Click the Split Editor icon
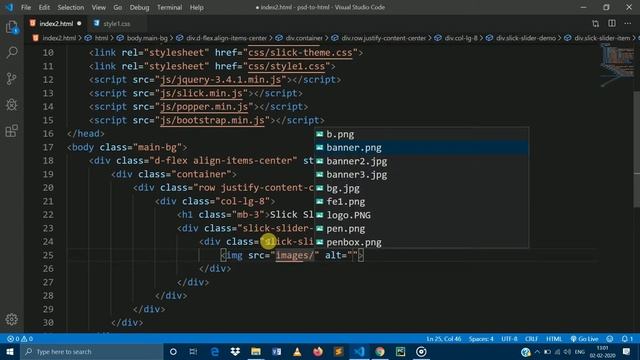The width and height of the screenshot is (640, 360). click(x=611, y=24)
